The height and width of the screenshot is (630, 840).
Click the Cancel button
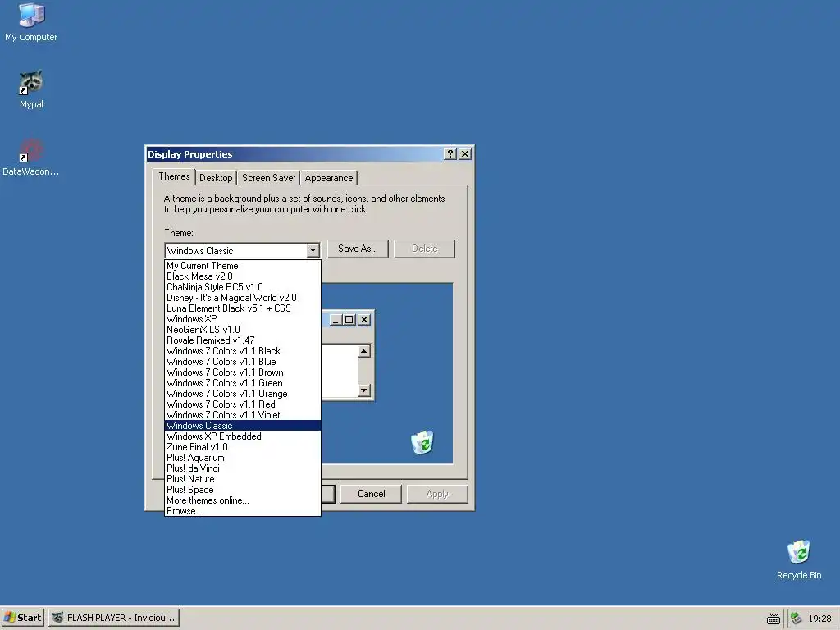tap(372, 494)
